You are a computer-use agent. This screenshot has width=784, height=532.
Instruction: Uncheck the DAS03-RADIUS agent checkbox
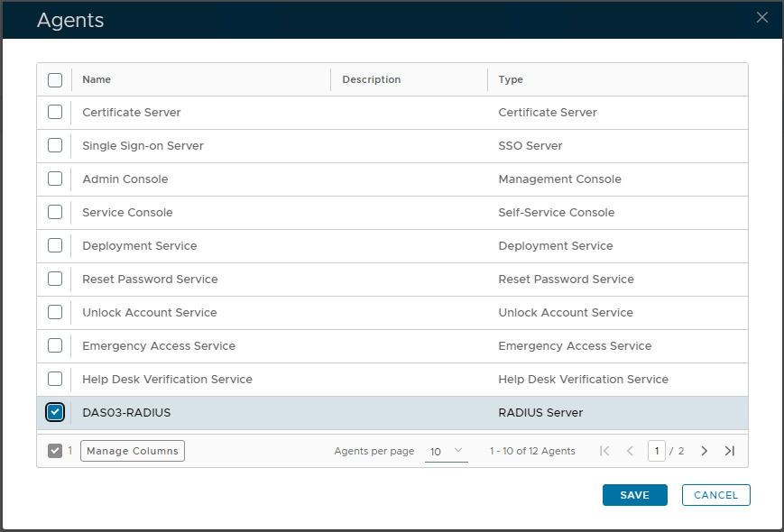point(55,413)
